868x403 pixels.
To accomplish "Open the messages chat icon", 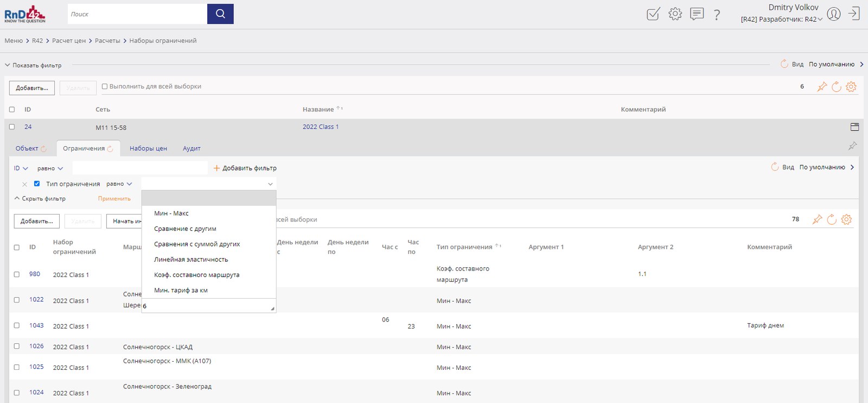I will (697, 14).
